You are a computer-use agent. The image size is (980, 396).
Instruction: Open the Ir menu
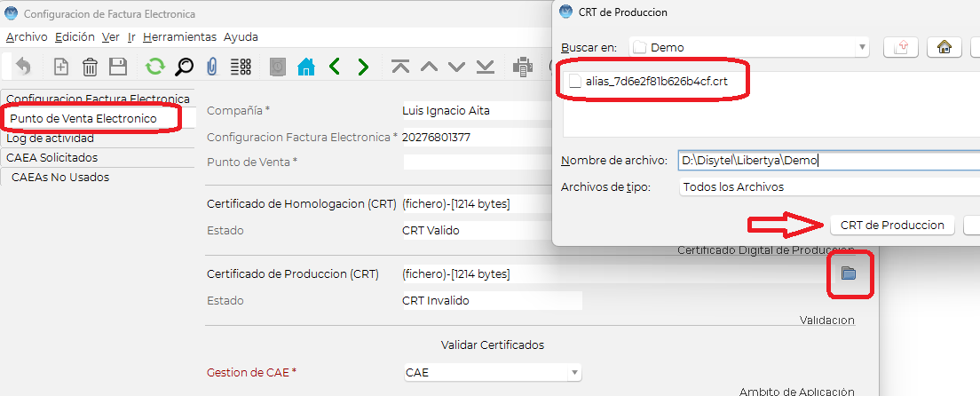click(131, 37)
